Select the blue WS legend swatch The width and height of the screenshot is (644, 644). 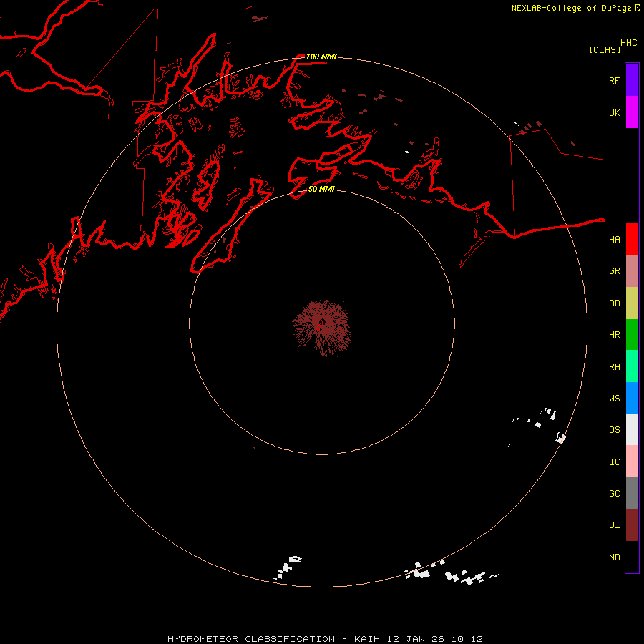click(x=632, y=398)
